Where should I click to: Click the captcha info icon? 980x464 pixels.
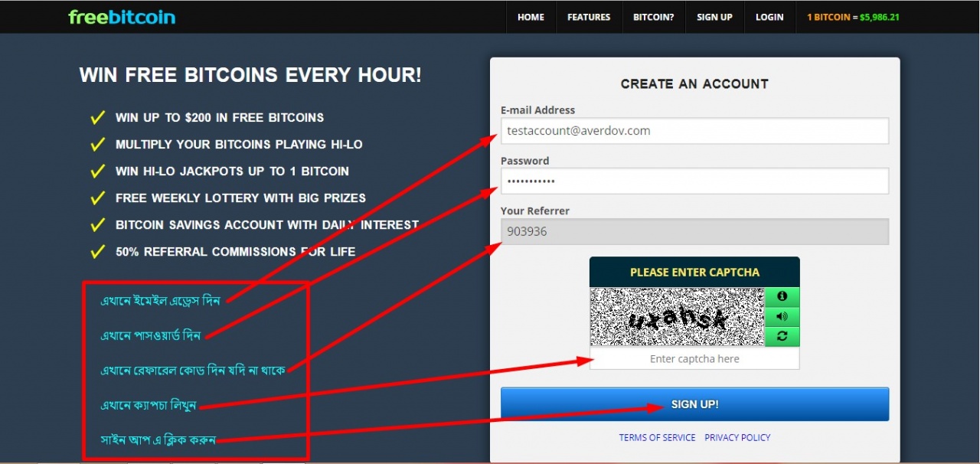point(782,296)
